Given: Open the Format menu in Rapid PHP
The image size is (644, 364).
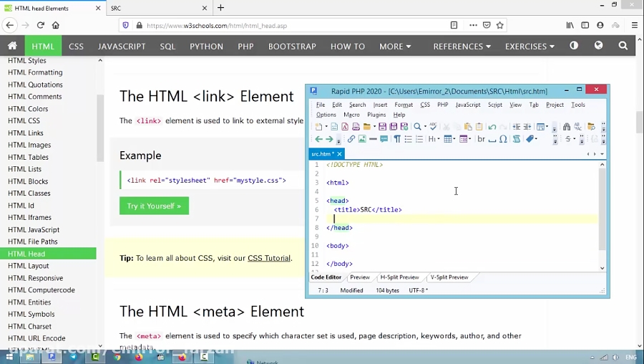Looking at the screenshot, I should point(404,105).
